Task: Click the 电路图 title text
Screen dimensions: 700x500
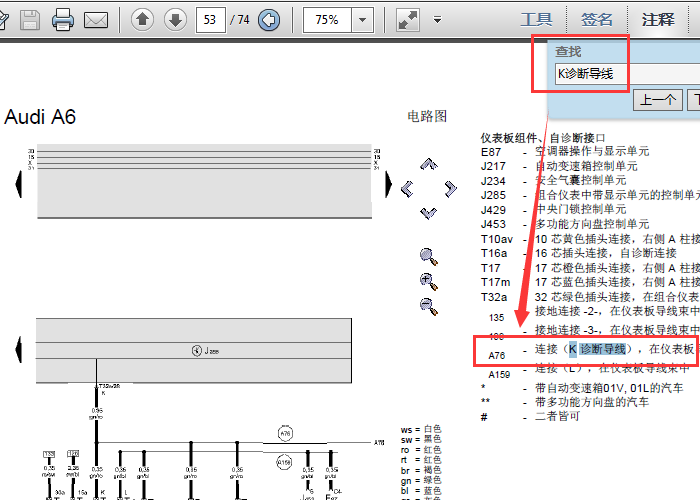Action: tap(427, 117)
